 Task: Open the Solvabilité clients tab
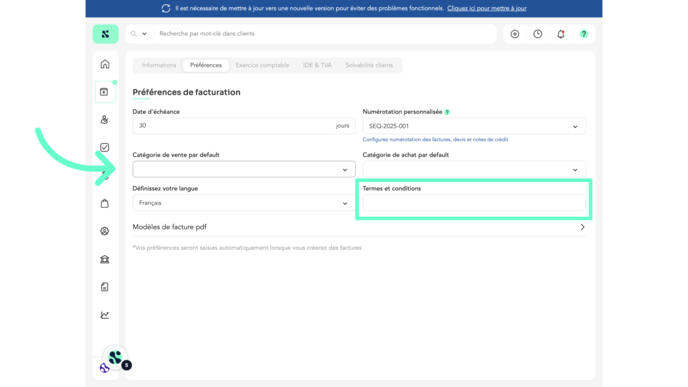tap(369, 65)
